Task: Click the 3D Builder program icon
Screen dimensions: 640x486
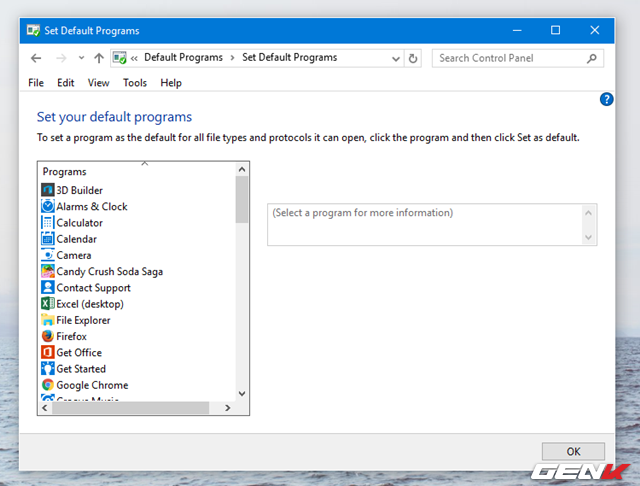Action: (x=47, y=190)
